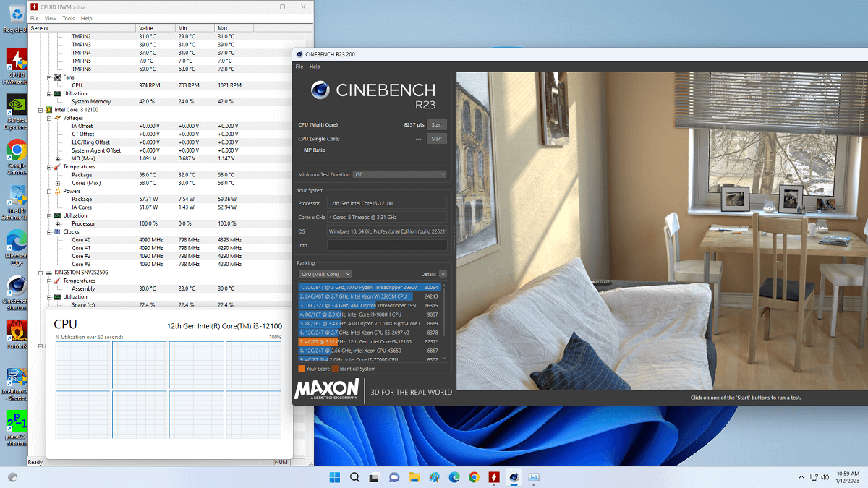Show hidden system tray icons

(x=801, y=477)
